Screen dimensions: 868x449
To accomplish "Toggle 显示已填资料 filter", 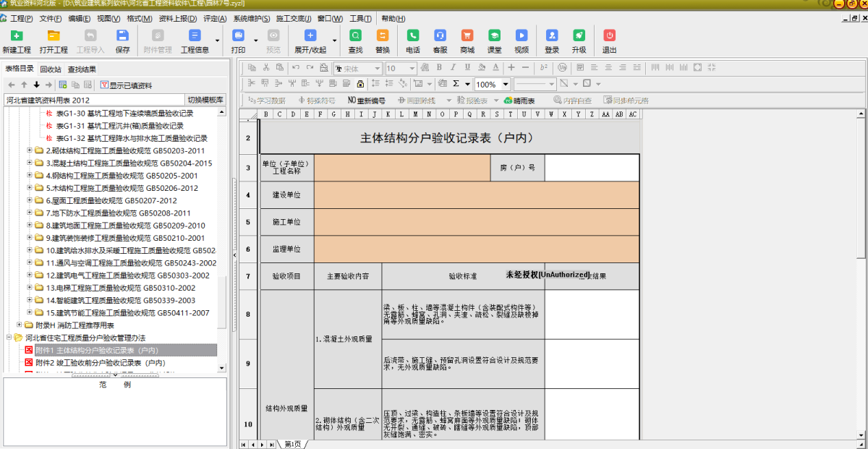I will pos(126,85).
